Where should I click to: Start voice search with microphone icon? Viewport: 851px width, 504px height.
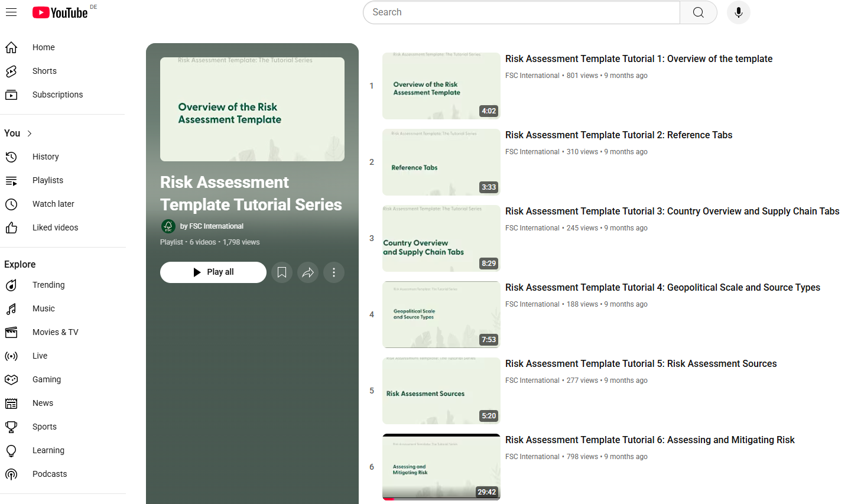click(x=739, y=12)
